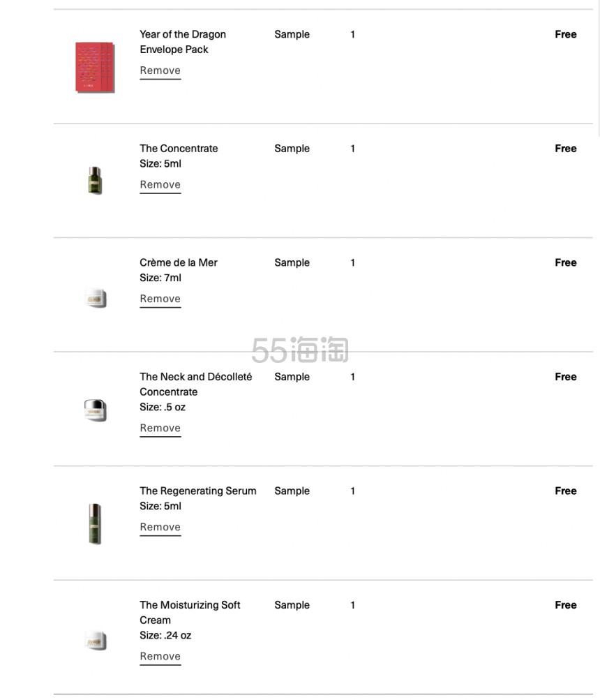Click The Moisturizing Soft Cream product name
Viewport: 600px width, 700px height.
click(190, 613)
